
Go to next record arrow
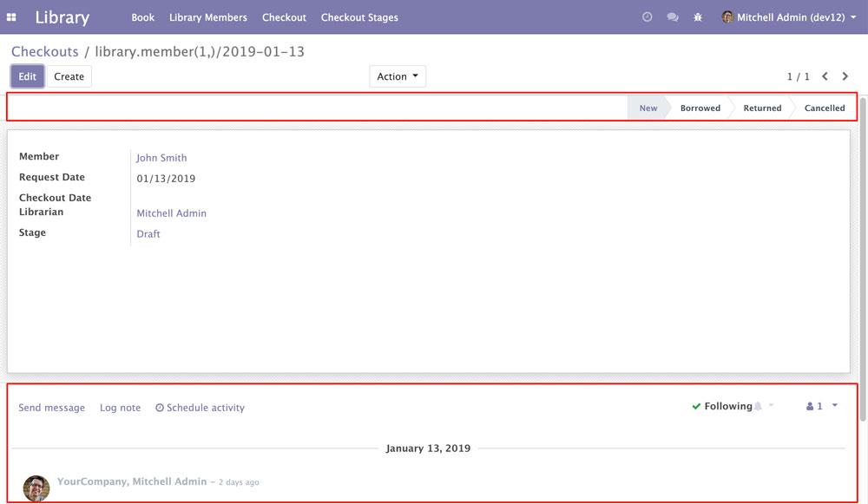845,76
